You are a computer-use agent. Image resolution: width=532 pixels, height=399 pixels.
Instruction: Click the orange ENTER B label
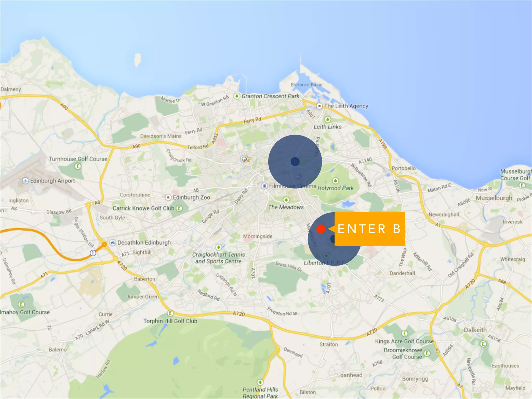(x=370, y=229)
